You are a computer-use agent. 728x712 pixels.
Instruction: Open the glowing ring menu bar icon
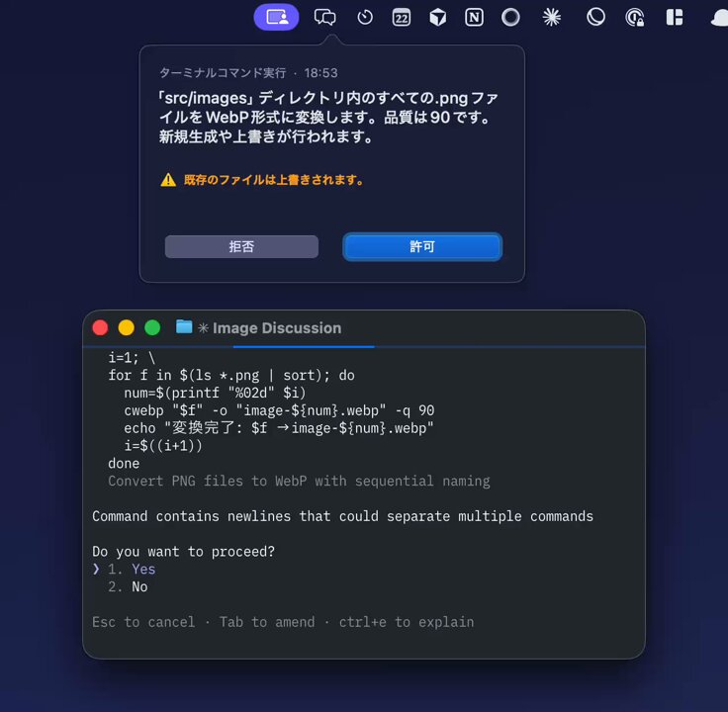click(x=510, y=18)
